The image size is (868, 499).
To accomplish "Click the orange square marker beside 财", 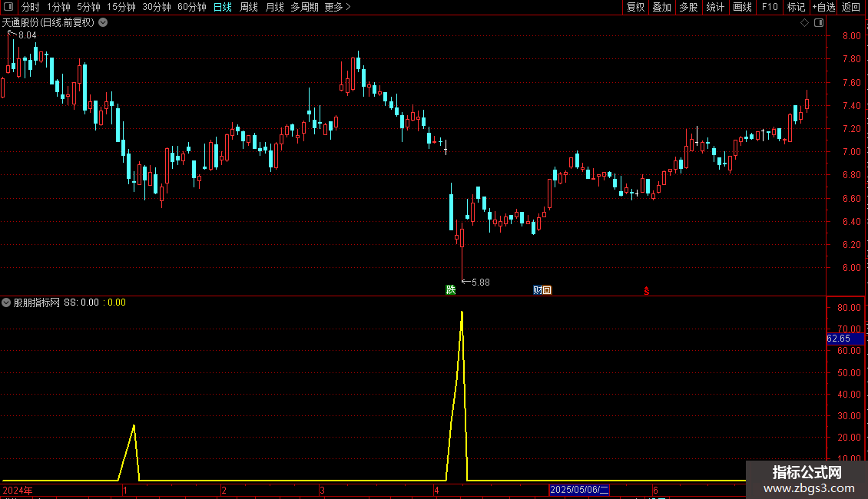I will point(547,290).
